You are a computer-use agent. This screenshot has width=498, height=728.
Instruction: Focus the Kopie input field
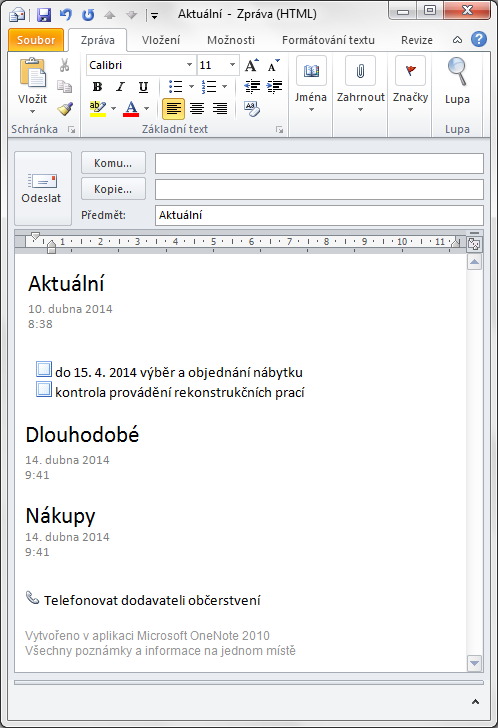[x=319, y=189]
